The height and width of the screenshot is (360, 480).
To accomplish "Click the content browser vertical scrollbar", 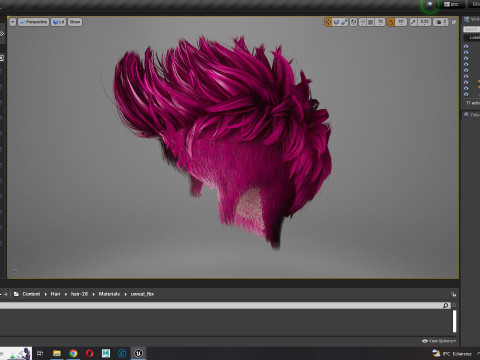I will click(x=454, y=321).
